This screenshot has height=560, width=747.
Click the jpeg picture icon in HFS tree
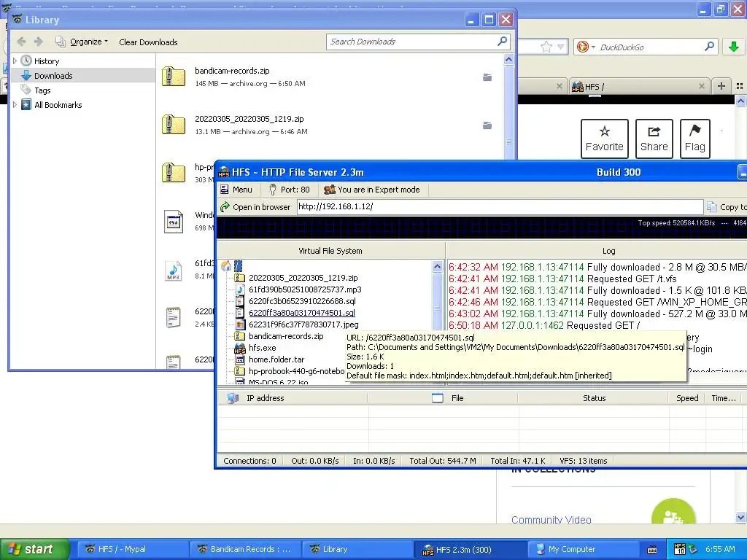pos(240,324)
